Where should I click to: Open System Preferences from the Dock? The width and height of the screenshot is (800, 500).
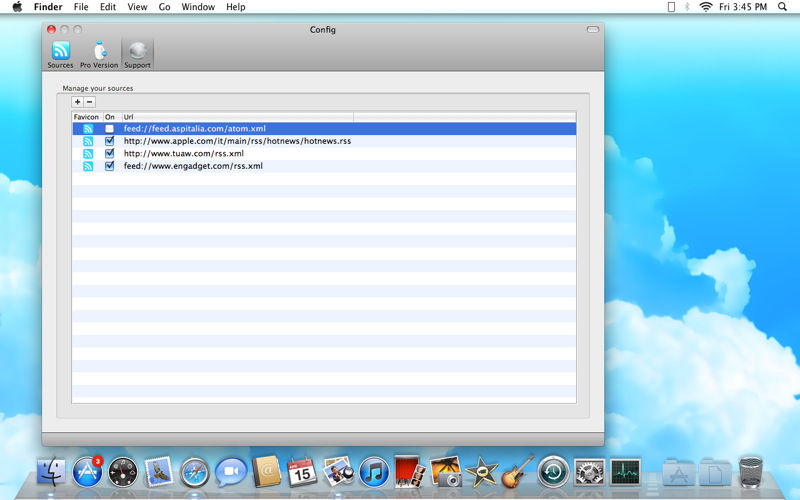pos(589,472)
